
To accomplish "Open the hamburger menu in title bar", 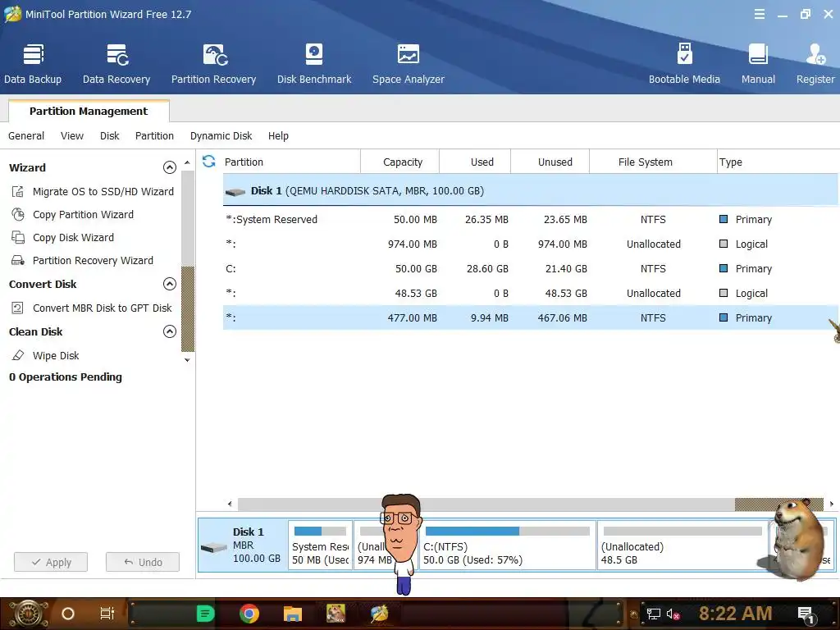I will tap(759, 15).
